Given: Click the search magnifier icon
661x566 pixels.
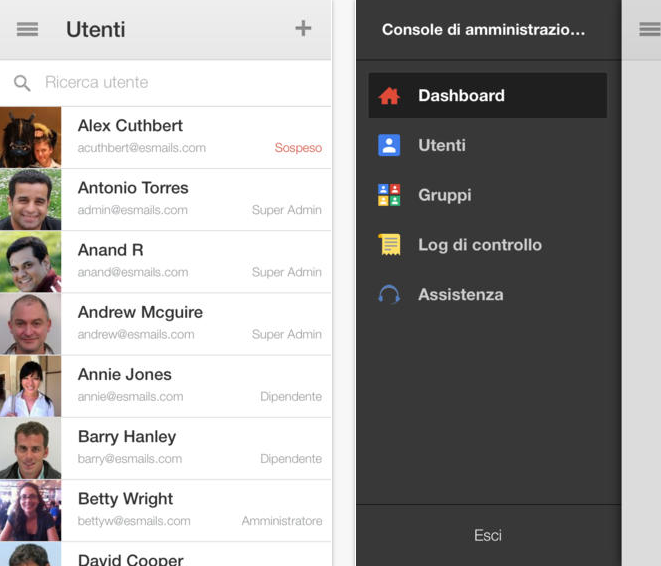Looking at the screenshot, I should coord(22,83).
